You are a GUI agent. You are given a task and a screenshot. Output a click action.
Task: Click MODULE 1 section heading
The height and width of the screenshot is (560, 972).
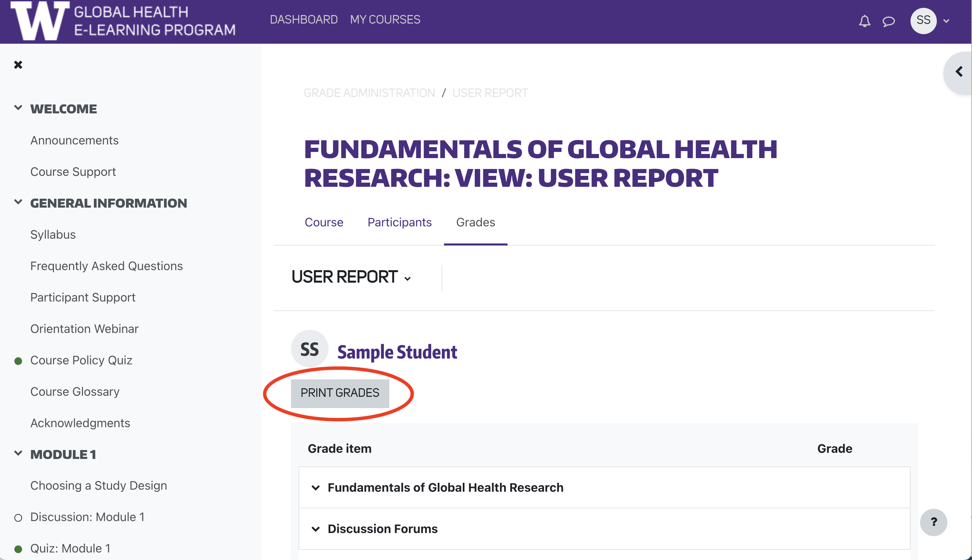click(63, 454)
